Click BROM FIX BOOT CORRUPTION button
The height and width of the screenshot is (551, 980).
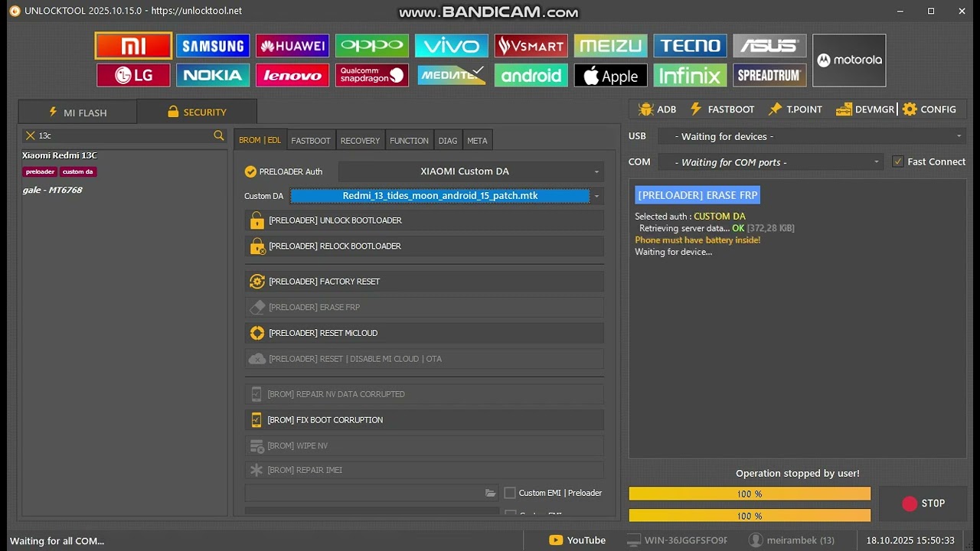click(x=424, y=420)
